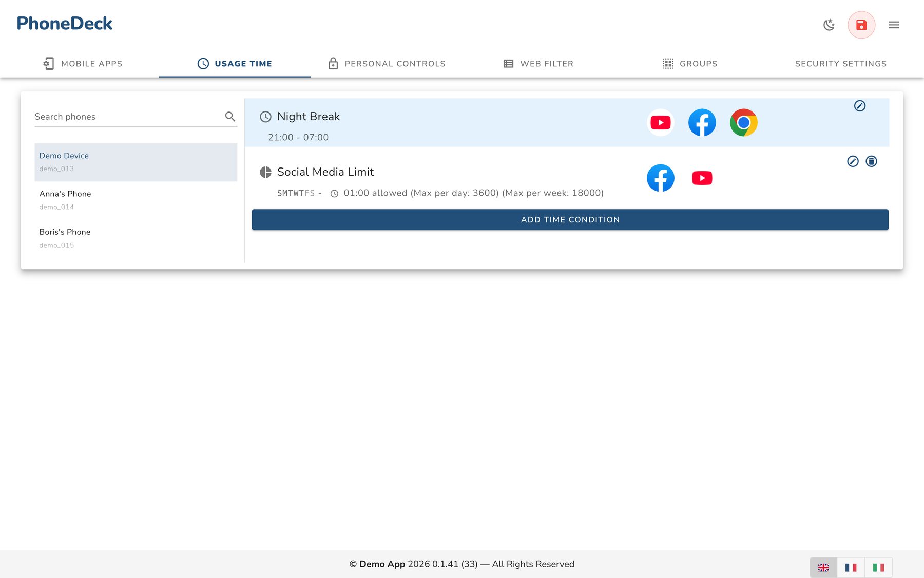
Task: Open the hamburger menu
Action: tap(894, 25)
